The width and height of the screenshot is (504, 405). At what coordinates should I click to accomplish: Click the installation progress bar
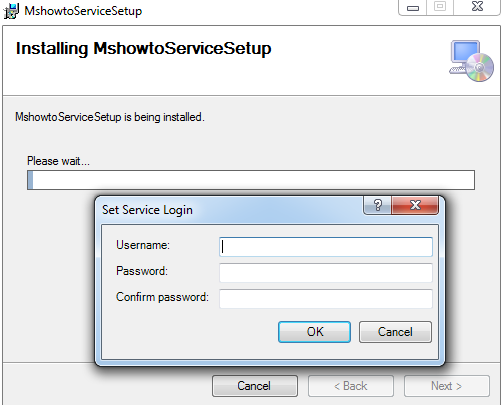coord(251,180)
